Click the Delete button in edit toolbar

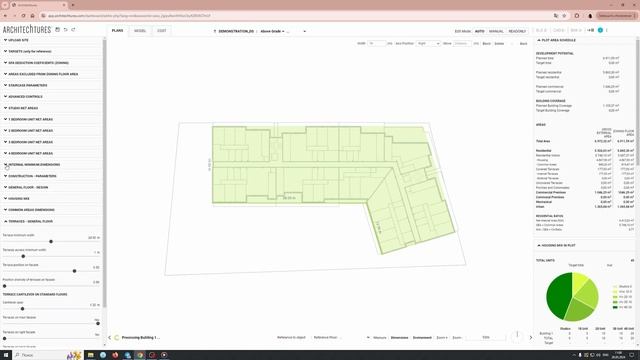tap(499, 44)
